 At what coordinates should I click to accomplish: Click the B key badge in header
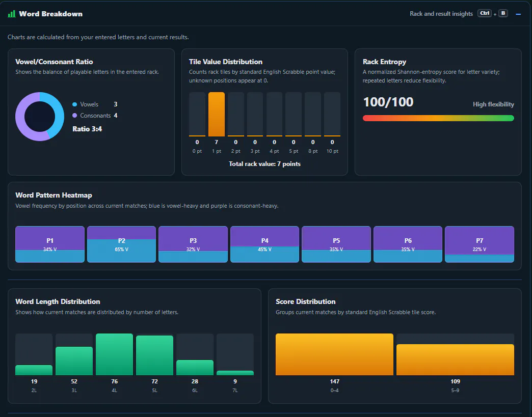tap(503, 13)
